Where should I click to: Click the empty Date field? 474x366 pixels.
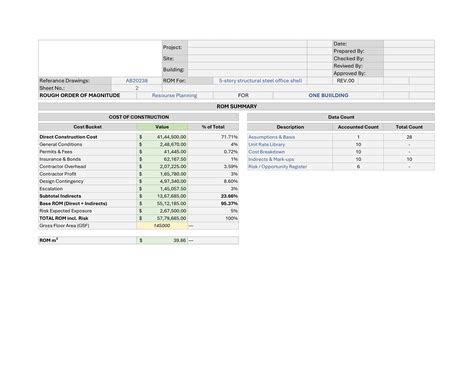tap(409, 44)
